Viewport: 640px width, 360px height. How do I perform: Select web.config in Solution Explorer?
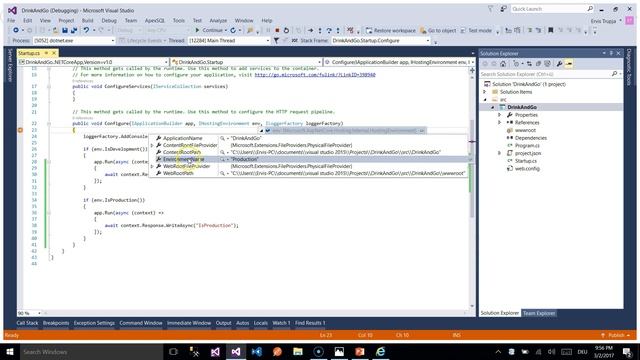click(x=527, y=169)
